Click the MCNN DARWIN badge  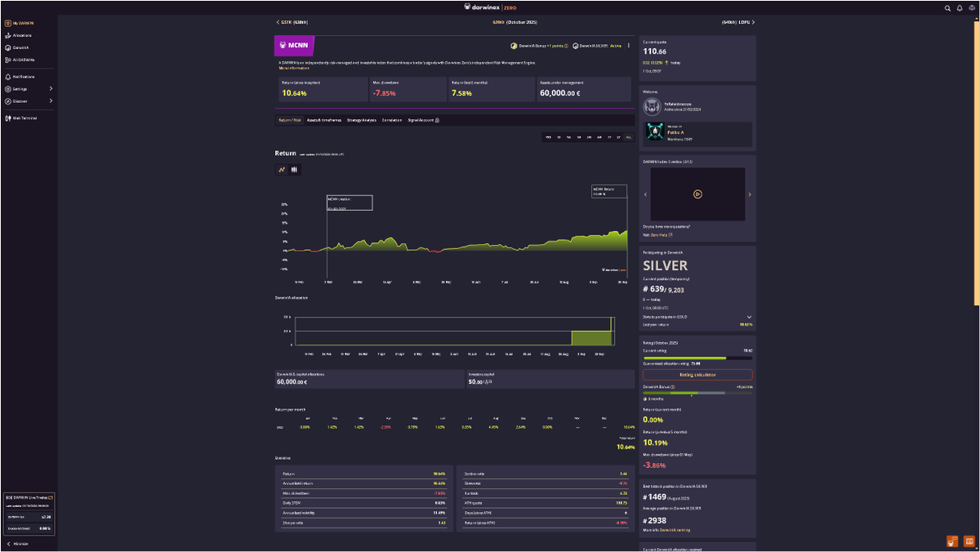click(x=295, y=46)
